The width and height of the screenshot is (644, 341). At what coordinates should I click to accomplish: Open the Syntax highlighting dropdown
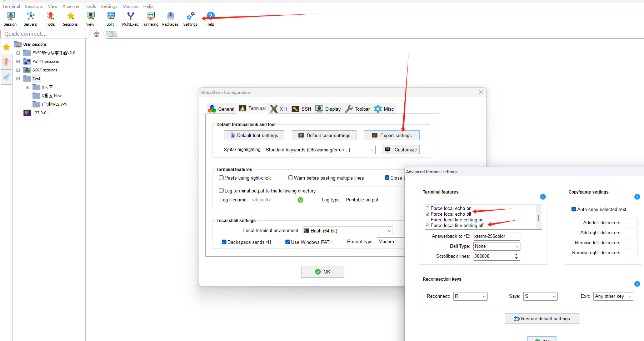tap(320, 150)
